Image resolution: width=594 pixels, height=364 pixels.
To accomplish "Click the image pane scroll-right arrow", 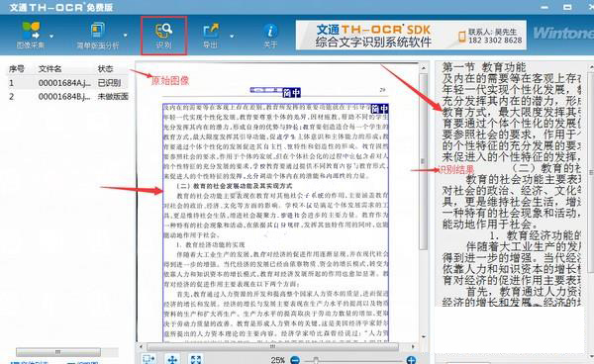I will click(x=413, y=346).
